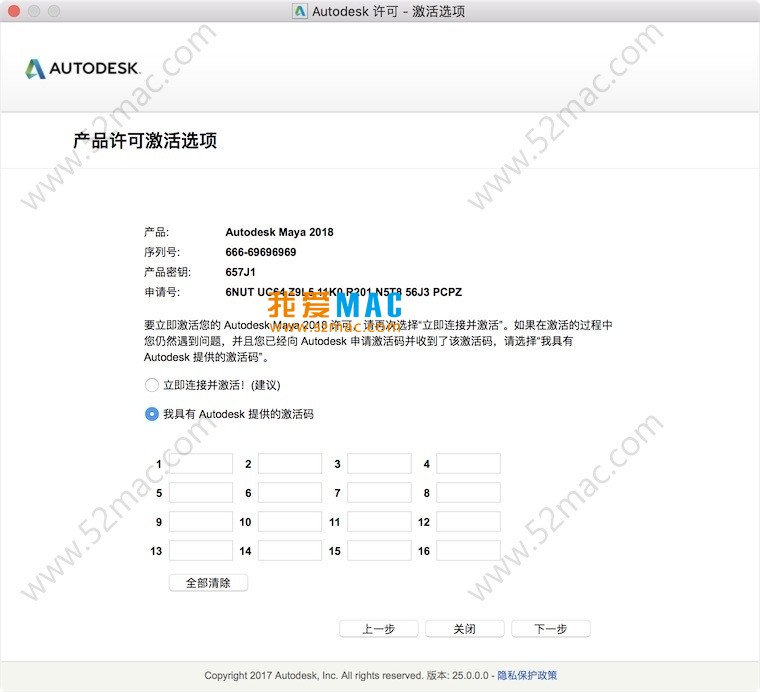
Task: Click the request code ending PCPZ
Action: (344, 292)
